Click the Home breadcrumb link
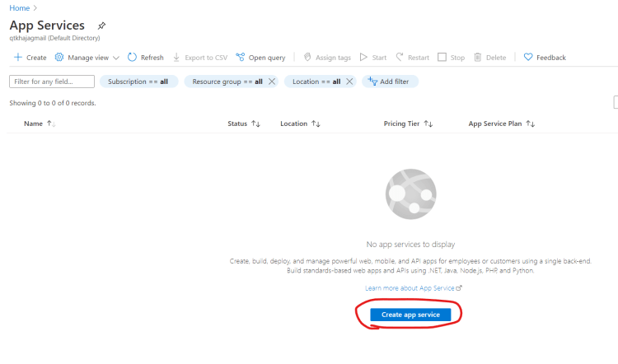Screen dimensions: 618x364 point(19,8)
